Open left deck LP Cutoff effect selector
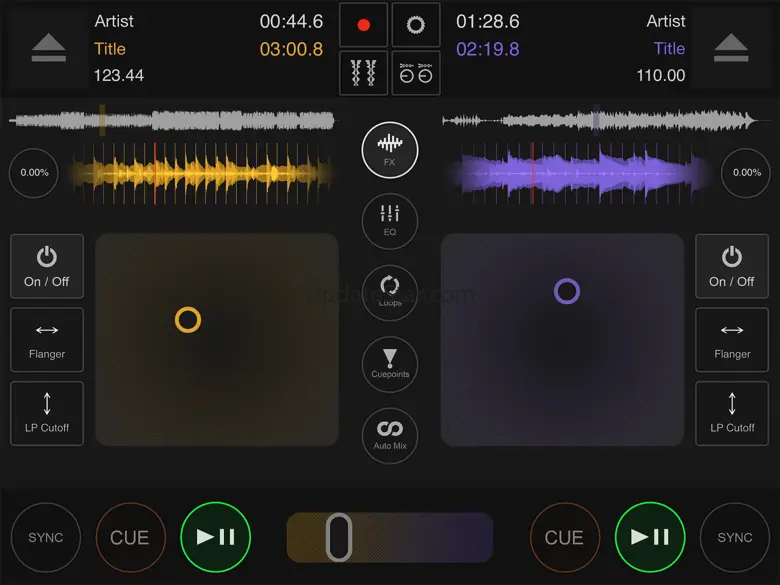The width and height of the screenshot is (780, 585). click(x=47, y=413)
